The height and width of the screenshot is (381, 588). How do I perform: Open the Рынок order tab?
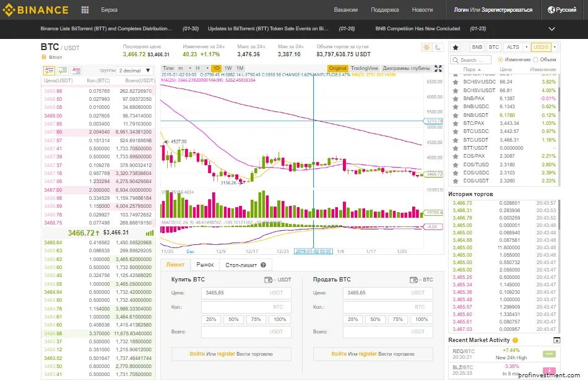point(205,265)
